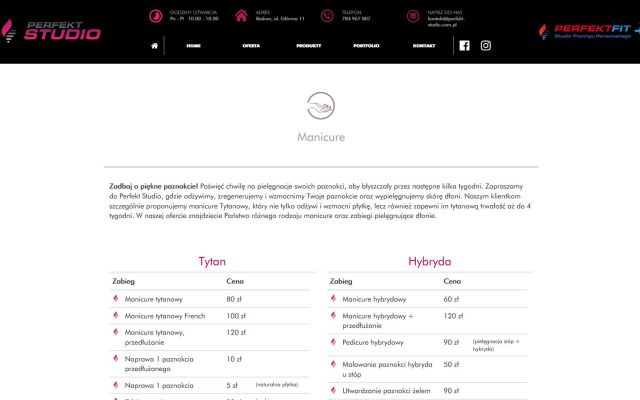640x400 pixels.
Task: Open the OFERTA menu item
Action: (x=250, y=46)
